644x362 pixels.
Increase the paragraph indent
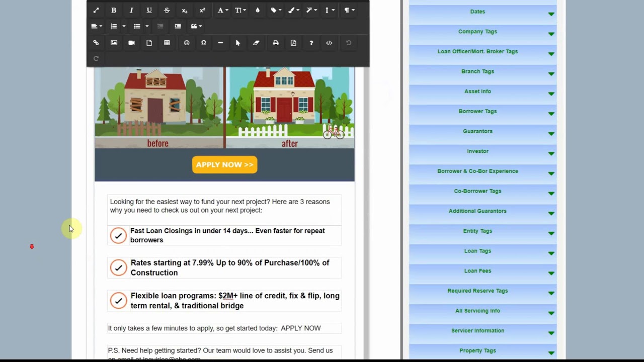[x=178, y=26]
